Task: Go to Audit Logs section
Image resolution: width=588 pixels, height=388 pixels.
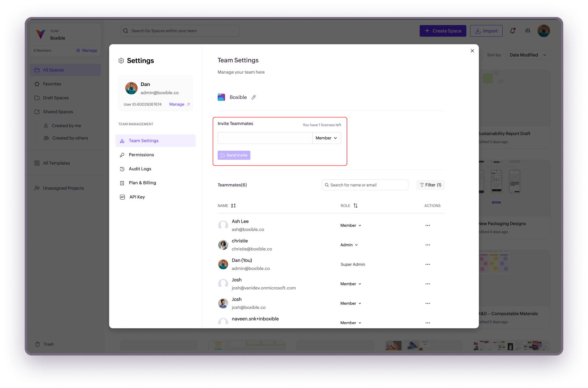Action: point(140,169)
